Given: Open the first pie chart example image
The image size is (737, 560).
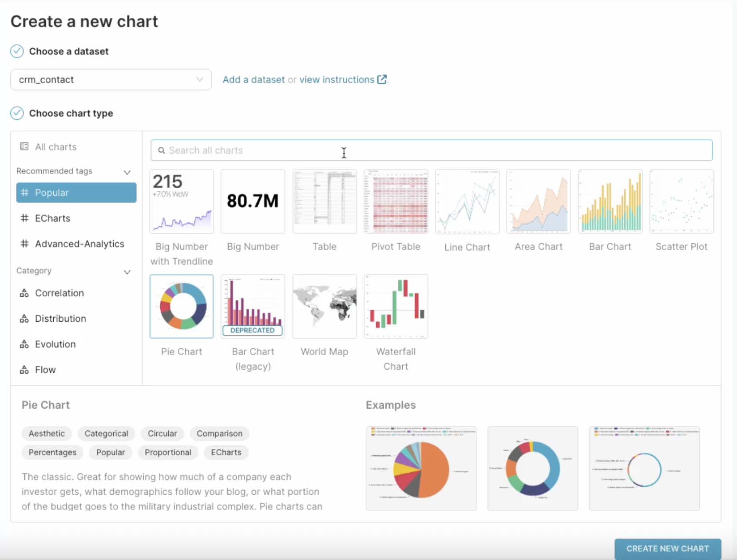Looking at the screenshot, I should tap(421, 469).
